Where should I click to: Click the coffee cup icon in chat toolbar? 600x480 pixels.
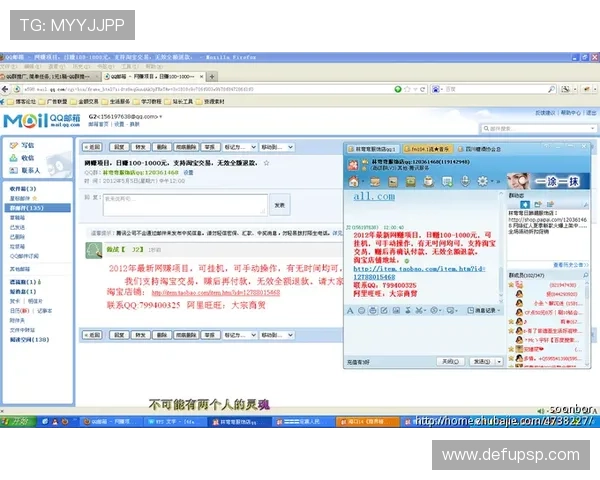(x=431, y=181)
